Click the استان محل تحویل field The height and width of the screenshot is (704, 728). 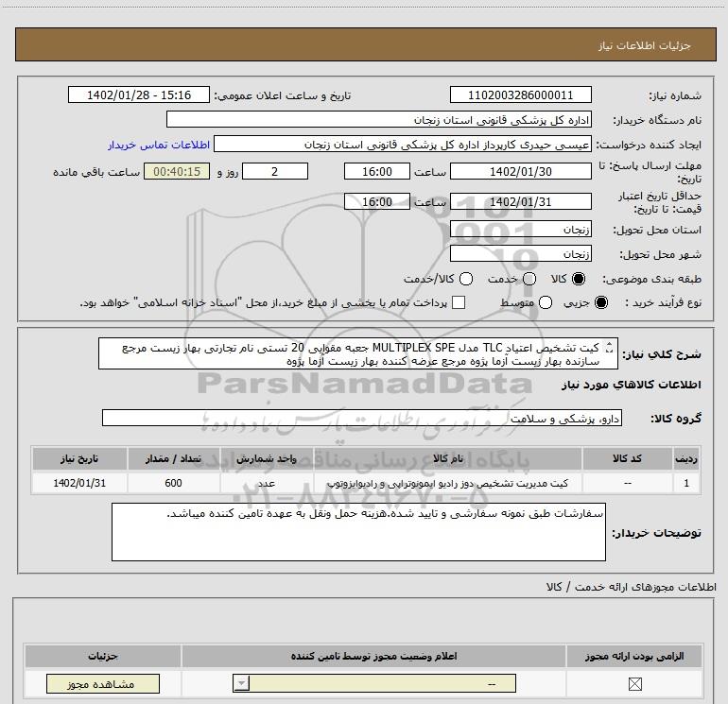click(520, 229)
